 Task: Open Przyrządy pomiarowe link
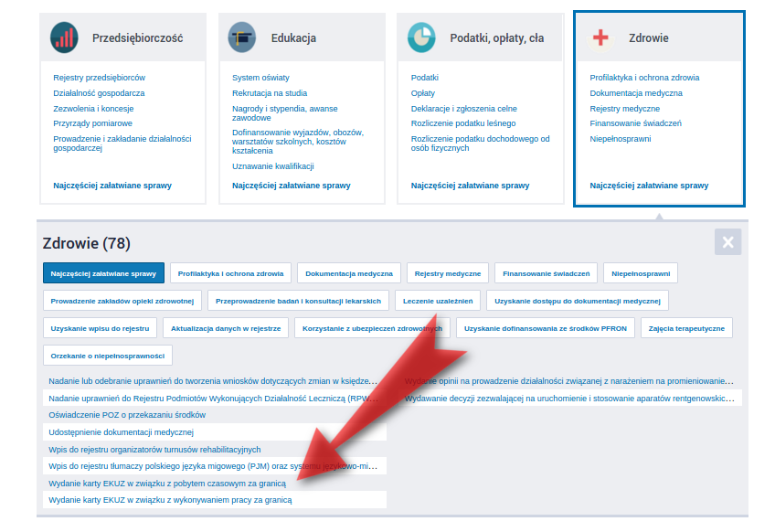click(x=92, y=123)
